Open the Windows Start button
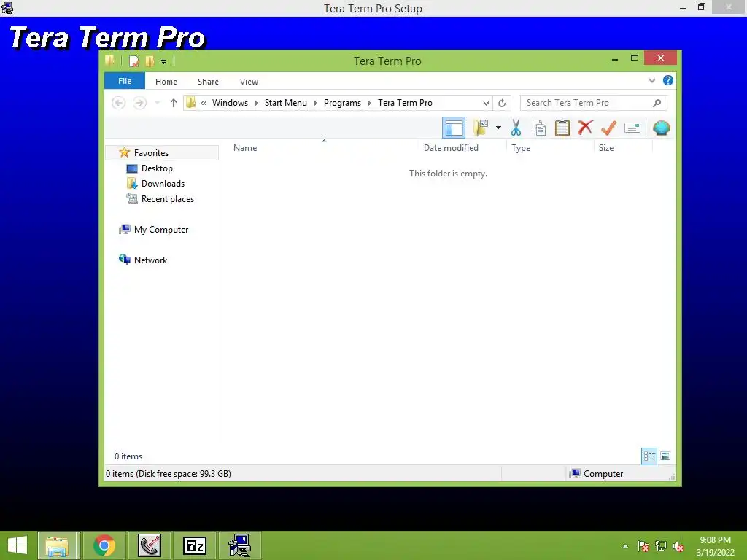This screenshot has width=747, height=560. pos(18,545)
